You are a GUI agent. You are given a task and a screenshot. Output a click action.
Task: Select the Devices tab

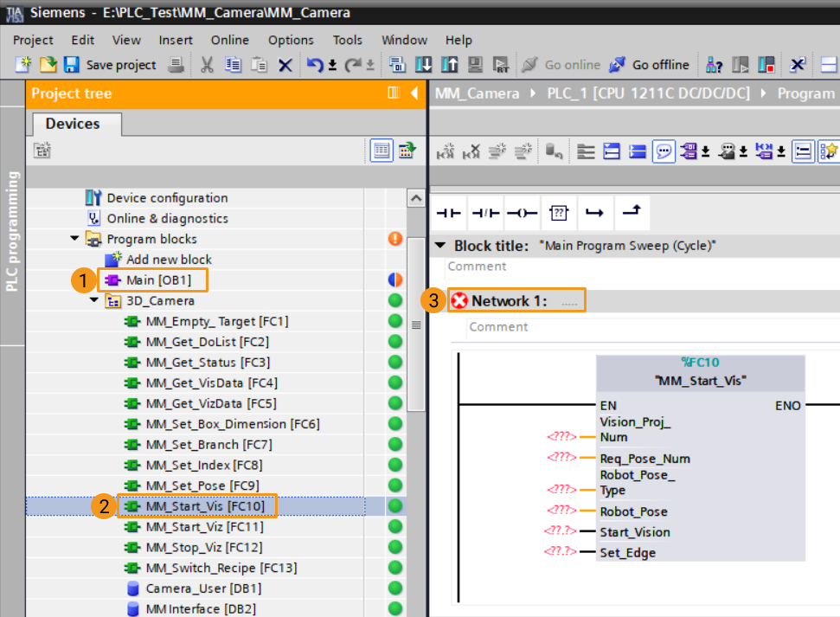coord(73,124)
